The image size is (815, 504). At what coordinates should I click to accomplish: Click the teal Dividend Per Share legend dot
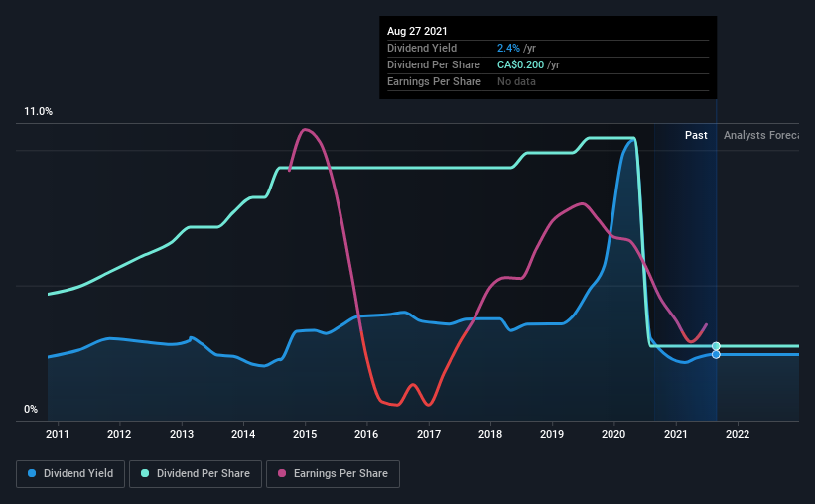pyautogui.click(x=145, y=473)
